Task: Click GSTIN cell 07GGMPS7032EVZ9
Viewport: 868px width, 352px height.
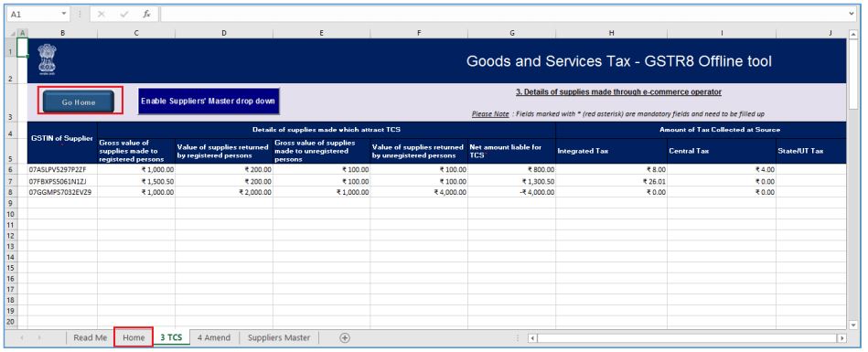Action: coord(62,192)
